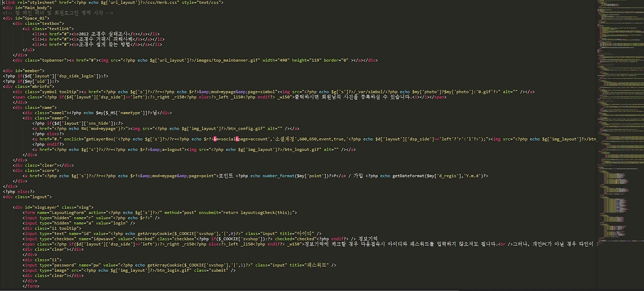This screenshot has width=644, height=291.
Task: Click the getDateFormat function name
Action: pos(407,175)
